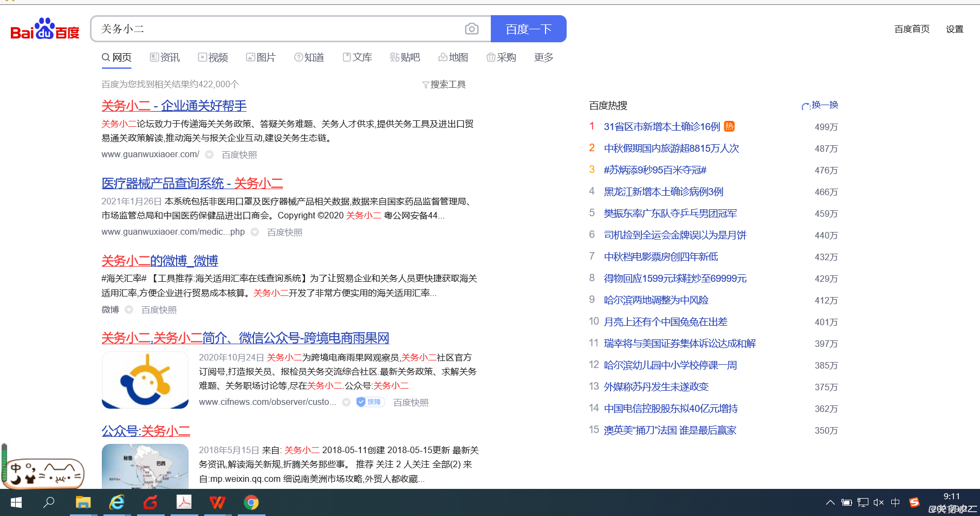
Task: Select the 网页 tab
Action: tap(116, 57)
